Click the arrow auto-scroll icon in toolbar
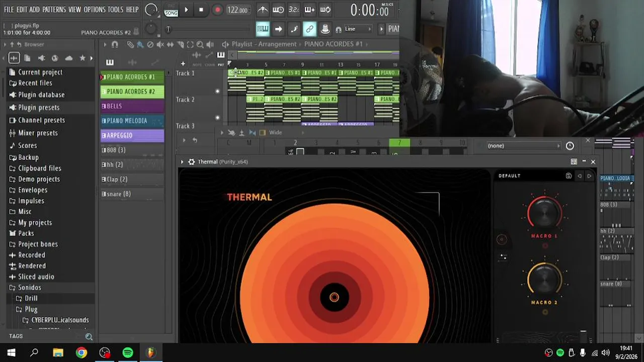The image size is (644, 362). click(x=278, y=29)
